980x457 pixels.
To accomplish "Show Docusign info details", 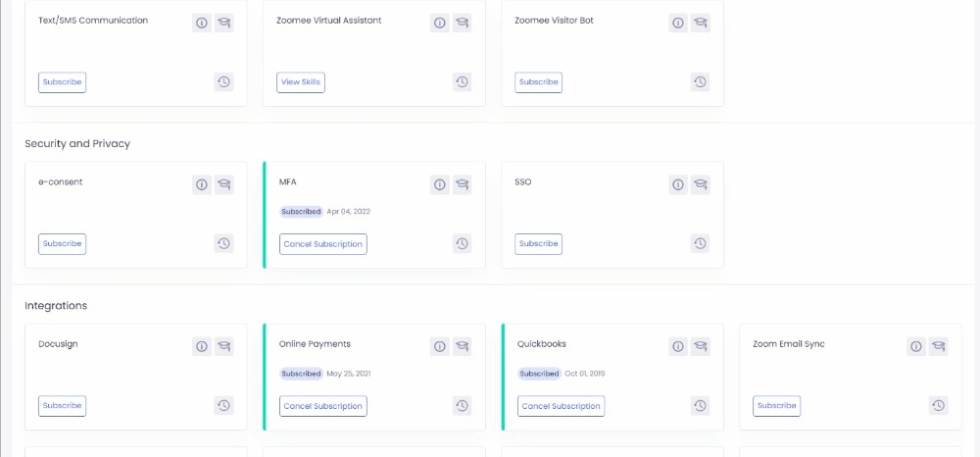I will click(202, 346).
